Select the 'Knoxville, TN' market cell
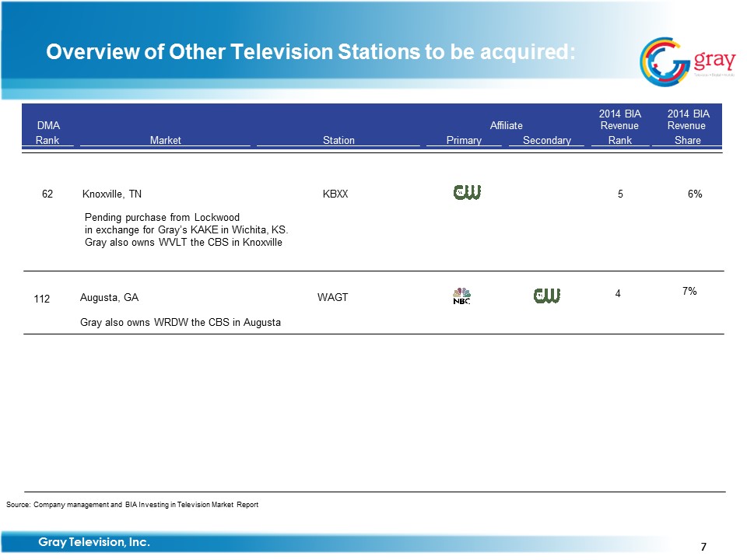 [112, 194]
